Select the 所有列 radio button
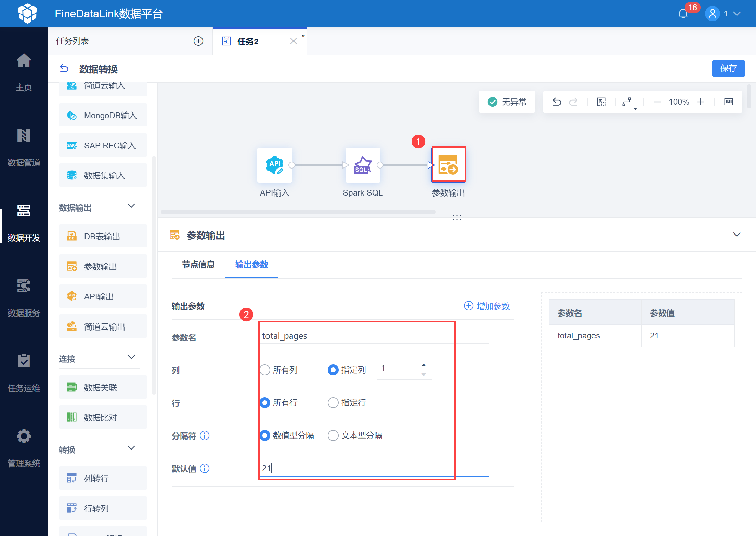The height and width of the screenshot is (536, 756). 265,370
